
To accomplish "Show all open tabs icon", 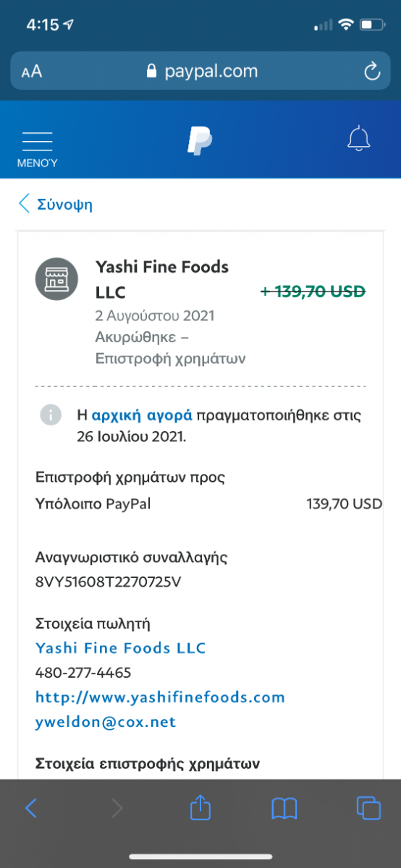I will [368, 807].
